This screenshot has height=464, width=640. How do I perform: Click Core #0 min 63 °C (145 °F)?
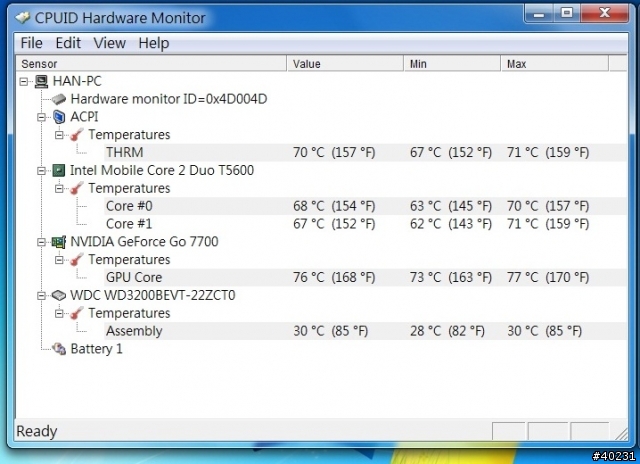click(451, 206)
